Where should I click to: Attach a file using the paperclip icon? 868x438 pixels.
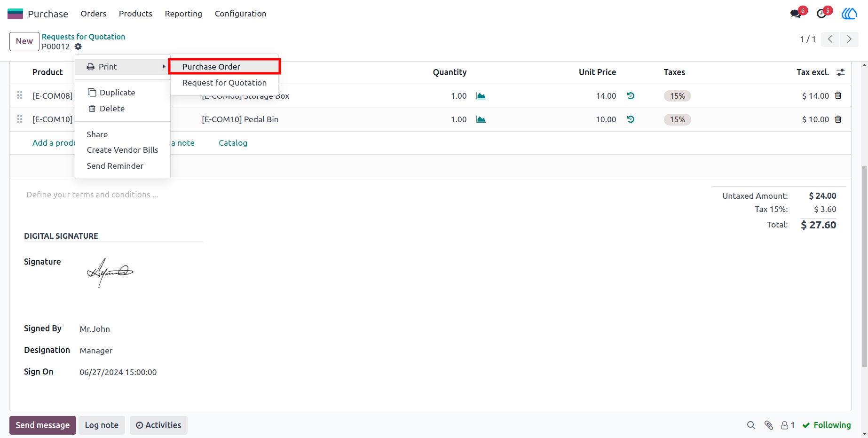click(x=769, y=425)
